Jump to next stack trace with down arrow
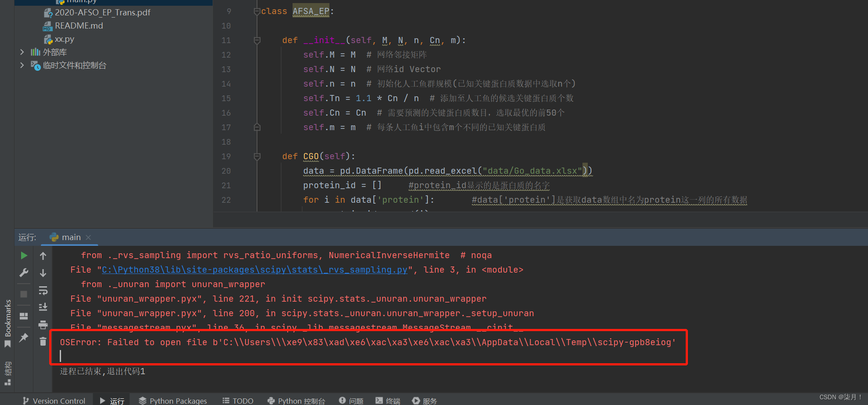The height and width of the screenshot is (405, 868). [x=43, y=273]
